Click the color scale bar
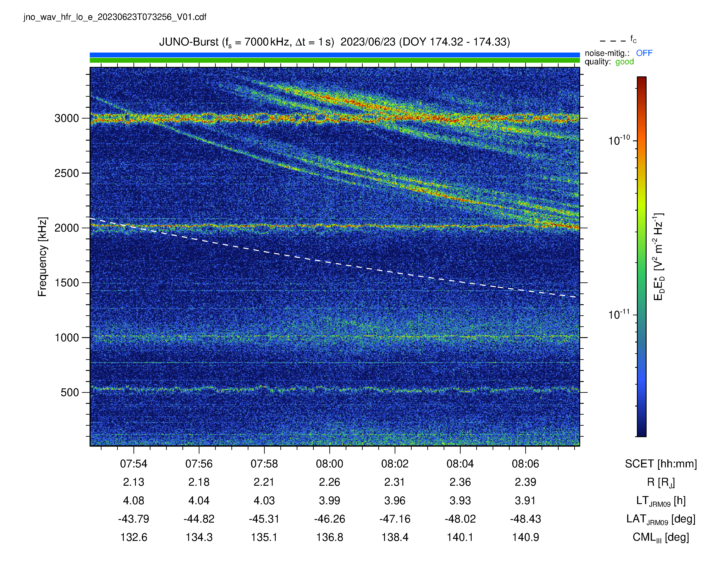This screenshot has height=563, width=728. pos(642,257)
